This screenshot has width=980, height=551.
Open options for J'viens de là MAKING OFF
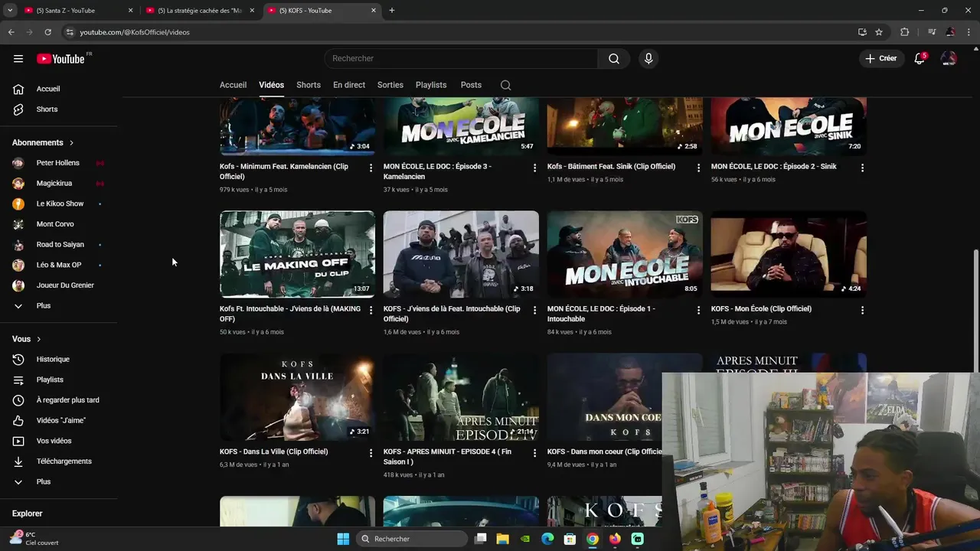pos(371,310)
